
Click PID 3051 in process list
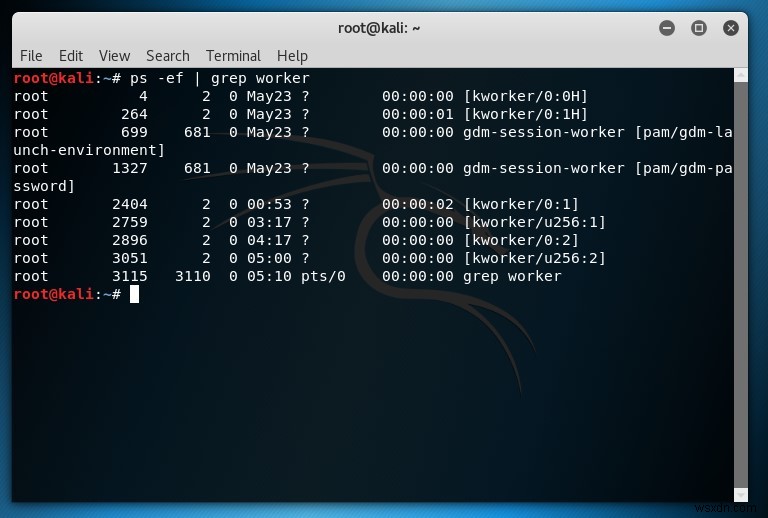point(130,259)
